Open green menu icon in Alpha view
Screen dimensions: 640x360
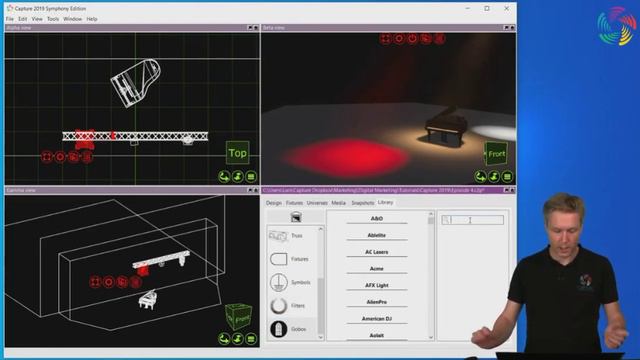[x=251, y=177]
